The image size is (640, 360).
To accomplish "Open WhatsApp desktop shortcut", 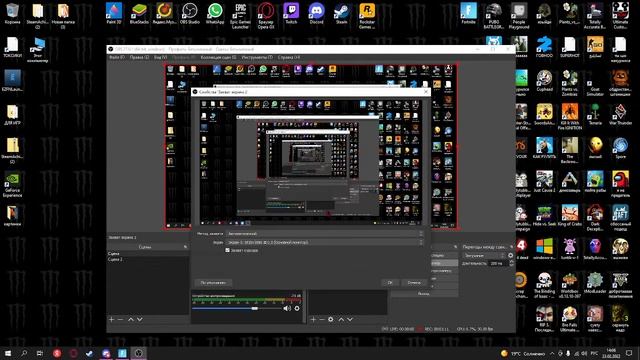I will pyautogui.click(x=215, y=14).
